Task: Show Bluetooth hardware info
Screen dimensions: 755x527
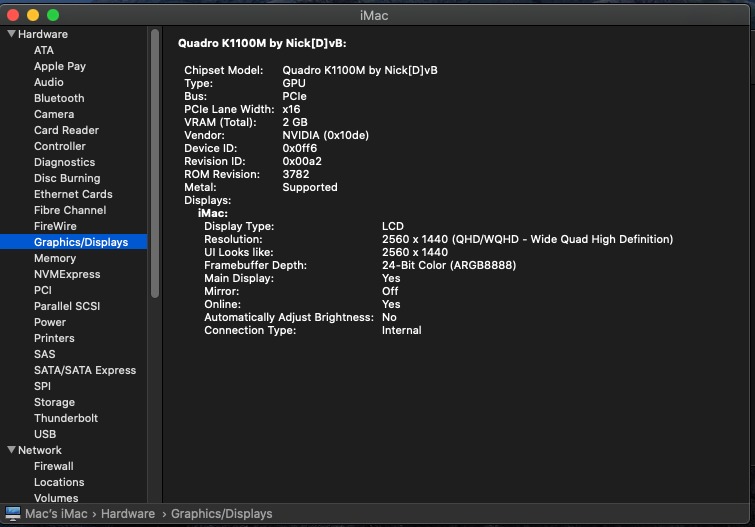Action: (59, 98)
